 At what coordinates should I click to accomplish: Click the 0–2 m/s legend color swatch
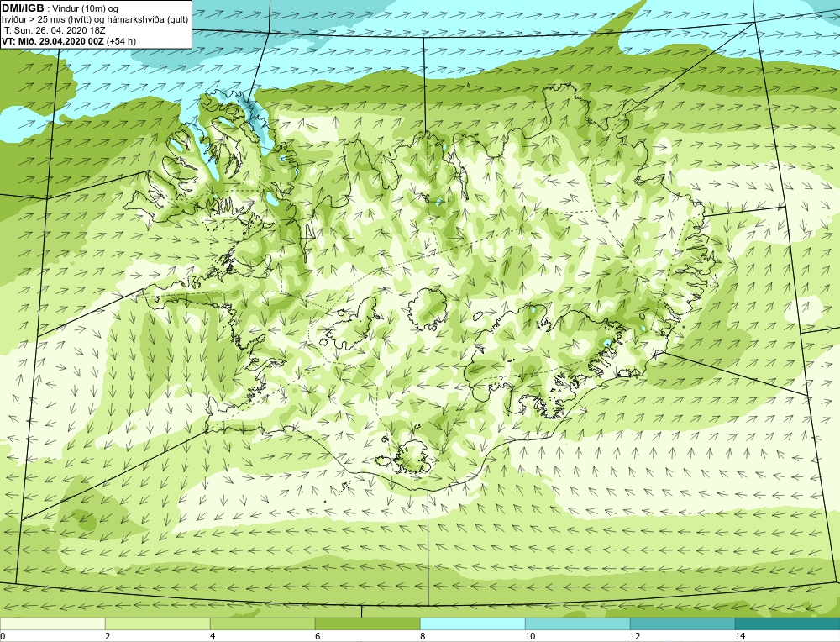(52, 624)
